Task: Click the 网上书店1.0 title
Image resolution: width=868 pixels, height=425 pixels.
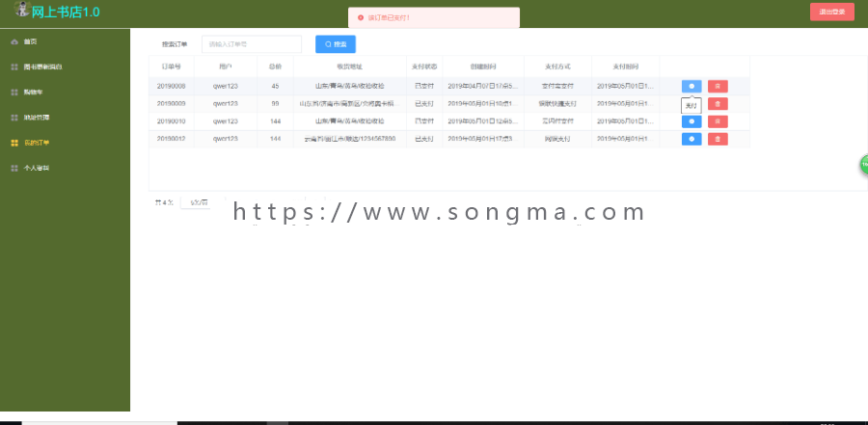Action: (x=66, y=13)
